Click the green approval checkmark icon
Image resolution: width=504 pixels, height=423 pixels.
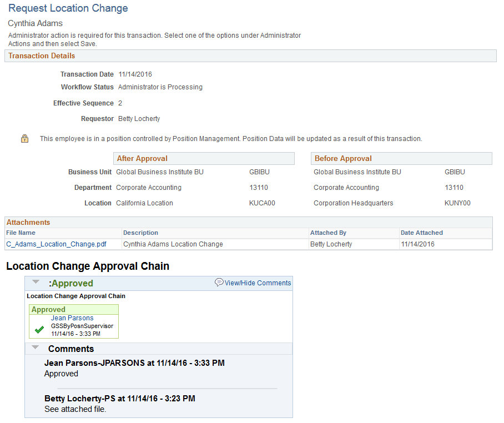pyautogui.click(x=39, y=330)
